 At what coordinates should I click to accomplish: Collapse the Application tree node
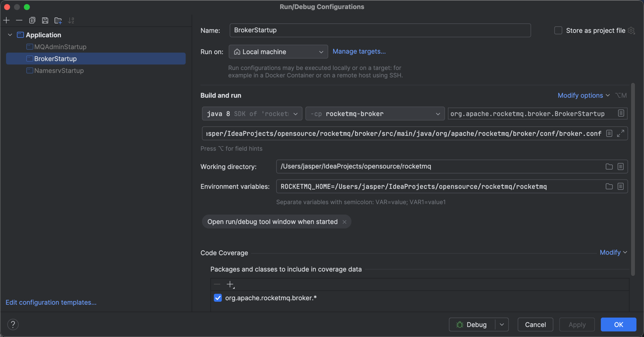(x=10, y=35)
